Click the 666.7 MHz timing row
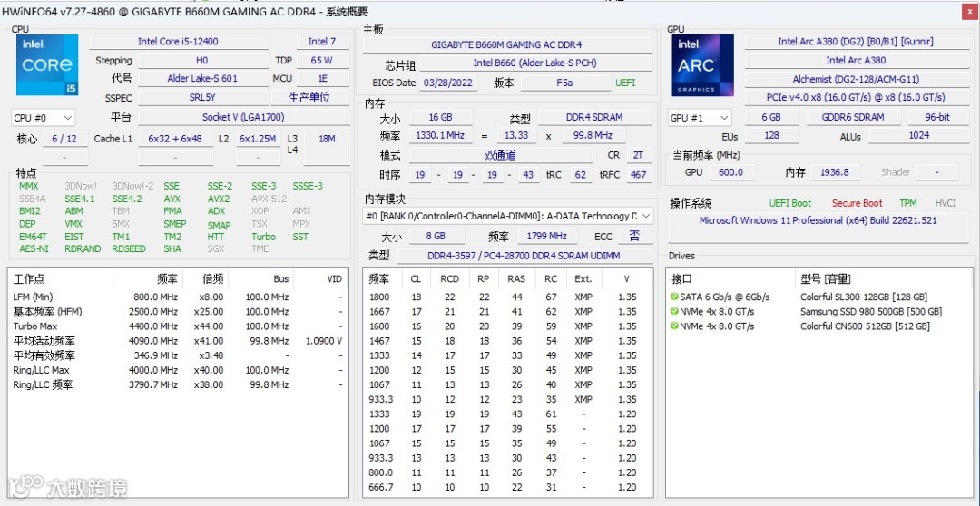Viewport: 980px width, 506px height. (x=506, y=487)
